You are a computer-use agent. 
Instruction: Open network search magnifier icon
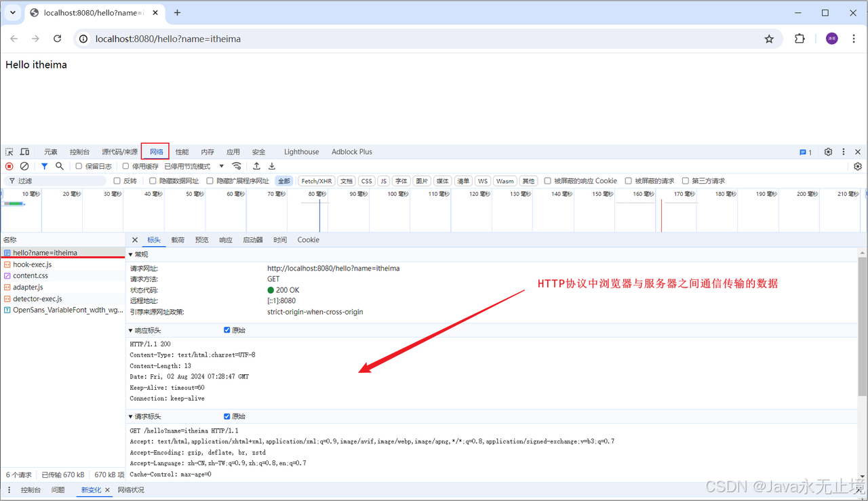point(60,166)
